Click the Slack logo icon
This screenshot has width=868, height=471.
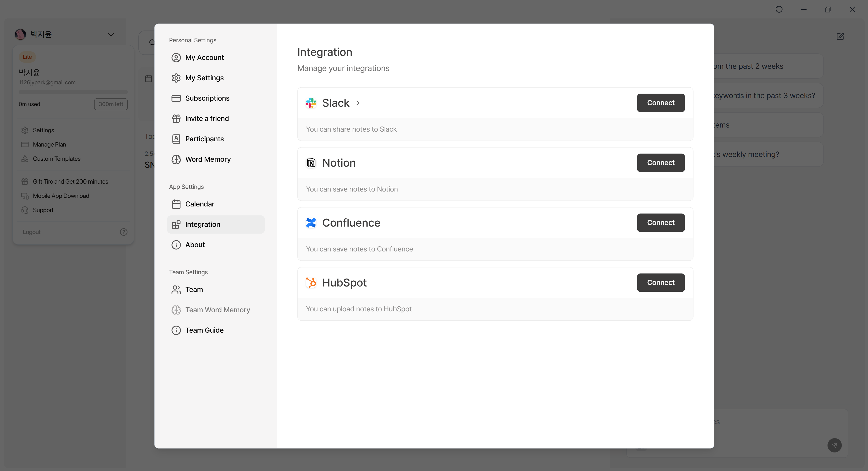pyautogui.click(x=311, y=103)
